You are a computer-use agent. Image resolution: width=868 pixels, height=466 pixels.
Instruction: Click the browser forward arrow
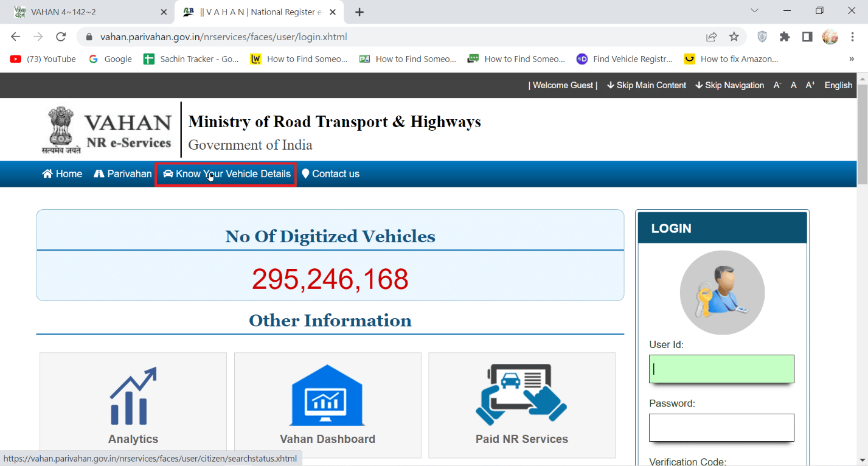38,37
